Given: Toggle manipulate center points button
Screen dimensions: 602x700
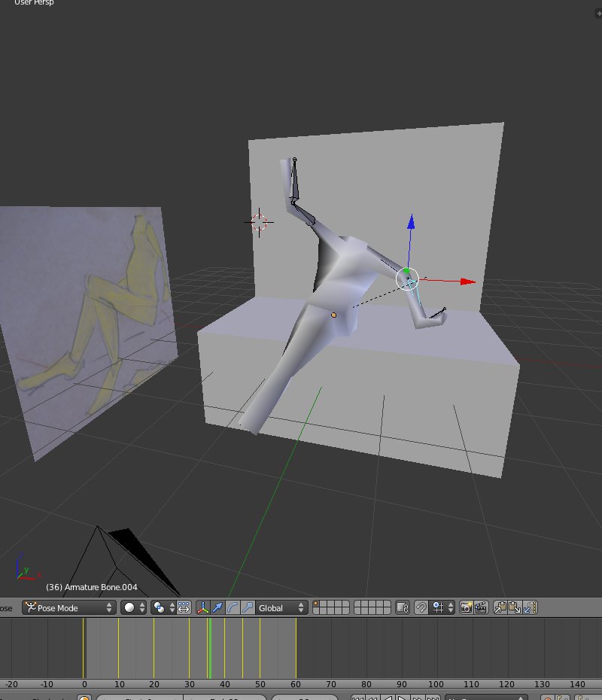Looking at the screenshot, I should coord(184,607).
